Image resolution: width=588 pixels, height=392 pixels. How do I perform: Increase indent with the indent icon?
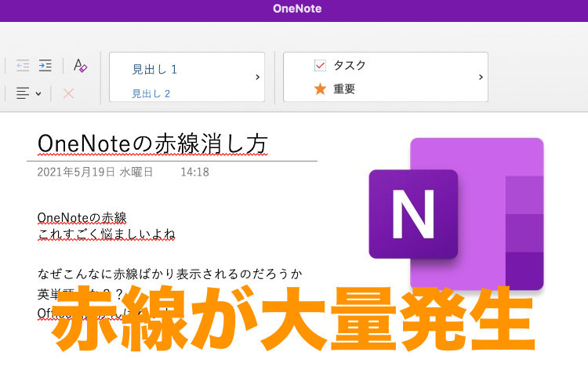(45, 66)
